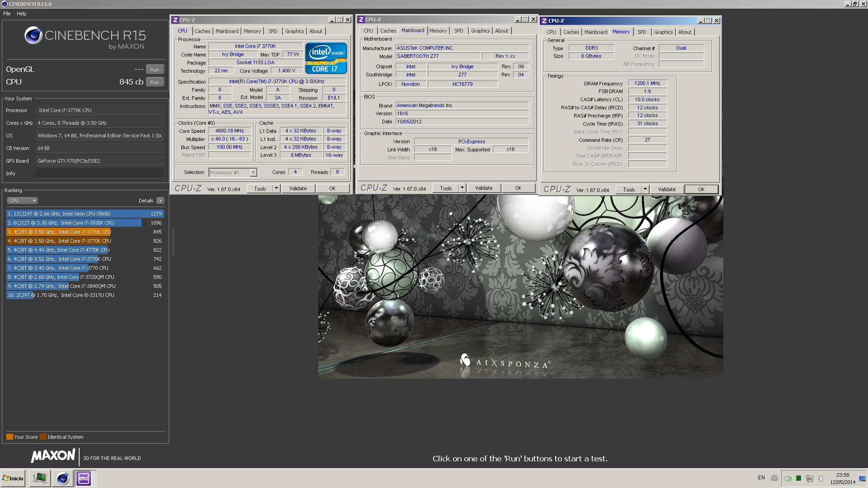Click the Cinebench R15 logo sphere
Screen dimensions: 868x488
tap(33, 35)
